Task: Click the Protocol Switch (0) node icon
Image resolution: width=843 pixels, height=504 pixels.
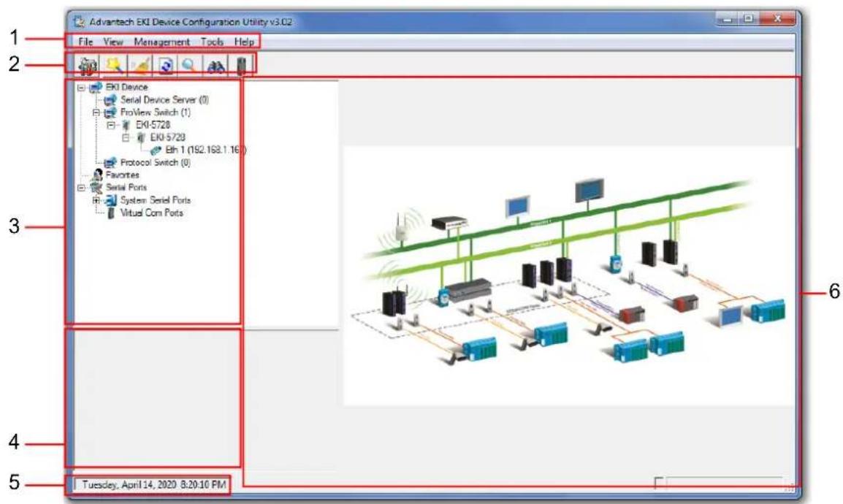Action: pos(110,162)
